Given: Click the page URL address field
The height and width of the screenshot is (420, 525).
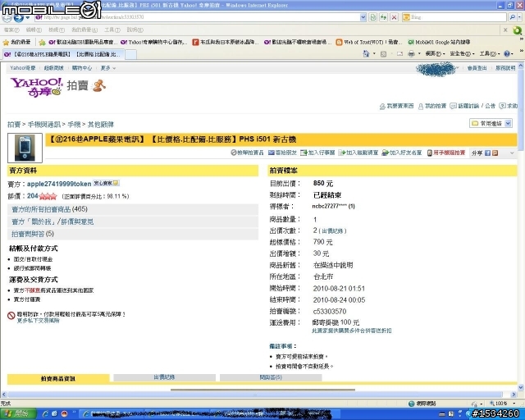Looking at the screenshot, I should tap(198, 17).
